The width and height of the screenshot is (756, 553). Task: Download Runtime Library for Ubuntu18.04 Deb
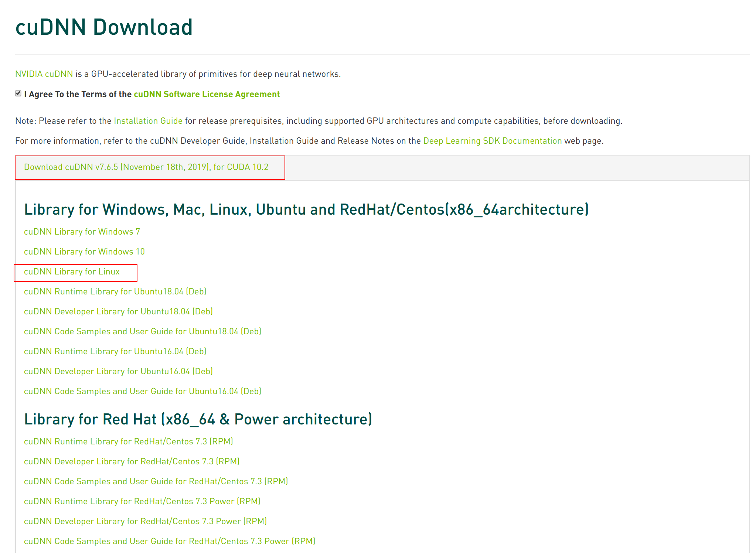click(115, 291)
